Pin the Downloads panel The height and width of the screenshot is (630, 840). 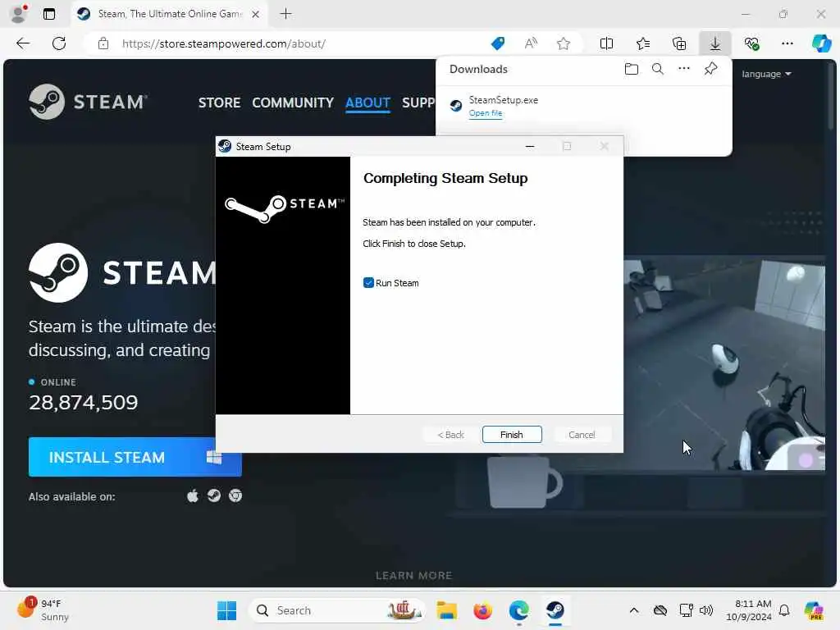(710, 69)
